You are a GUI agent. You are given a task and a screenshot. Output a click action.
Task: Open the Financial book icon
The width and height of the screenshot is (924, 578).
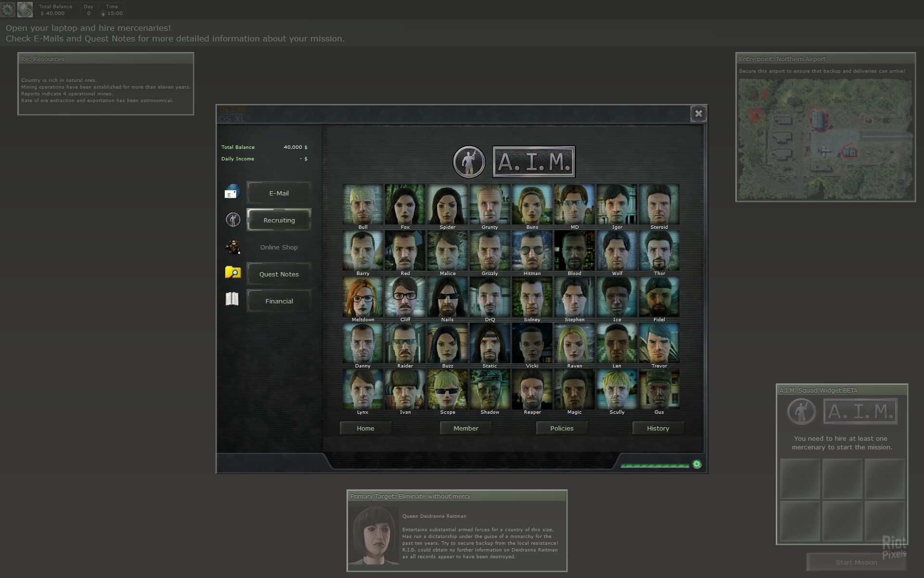point(232,299)
